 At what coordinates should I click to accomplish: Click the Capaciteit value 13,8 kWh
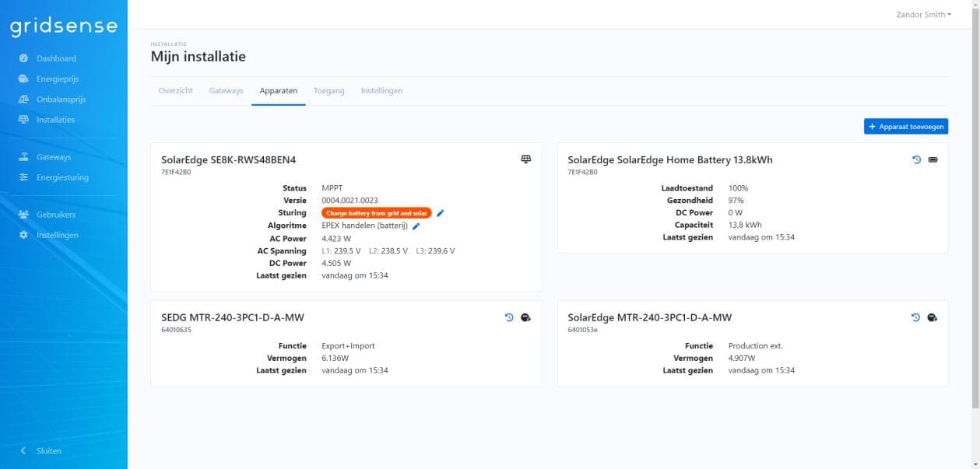(x=745, y=226)
